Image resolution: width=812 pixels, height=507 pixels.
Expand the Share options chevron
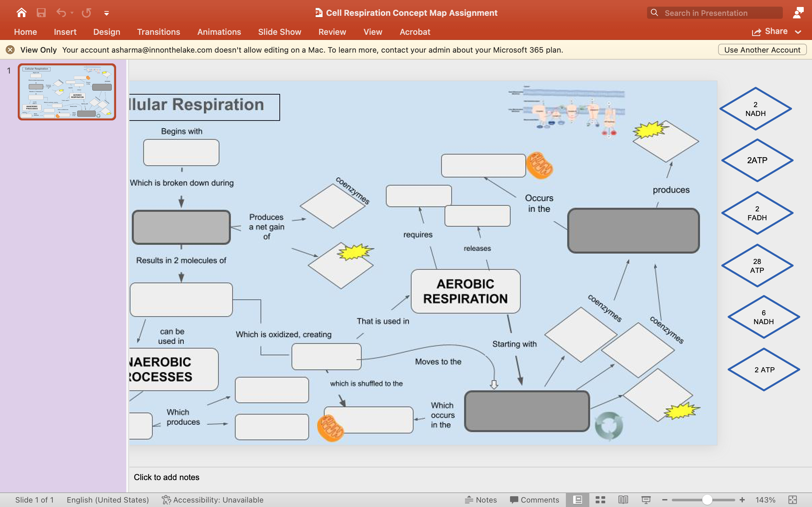pos(798,32)
